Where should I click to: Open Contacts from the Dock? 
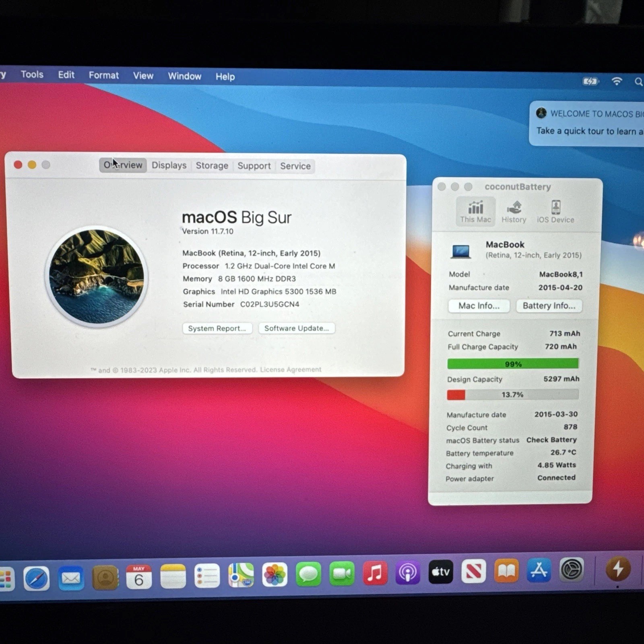click(x=105, y=578)
